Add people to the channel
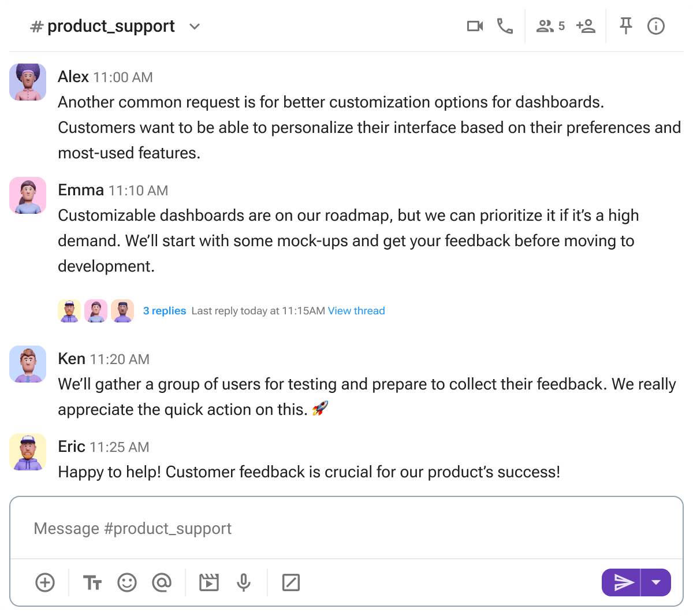Image resolution: width=693 pixels, height=616 pixels. pos(586,26)
